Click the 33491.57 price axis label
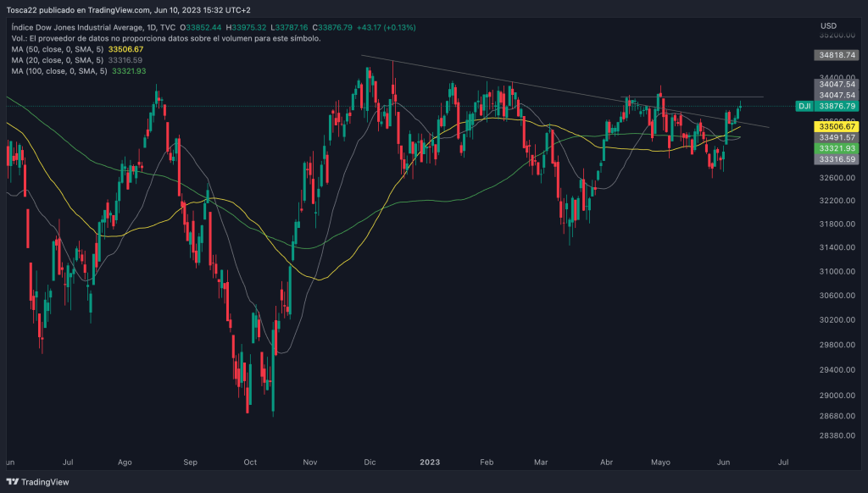This screenshot has height=493, width=868. (x=836, y=136)
